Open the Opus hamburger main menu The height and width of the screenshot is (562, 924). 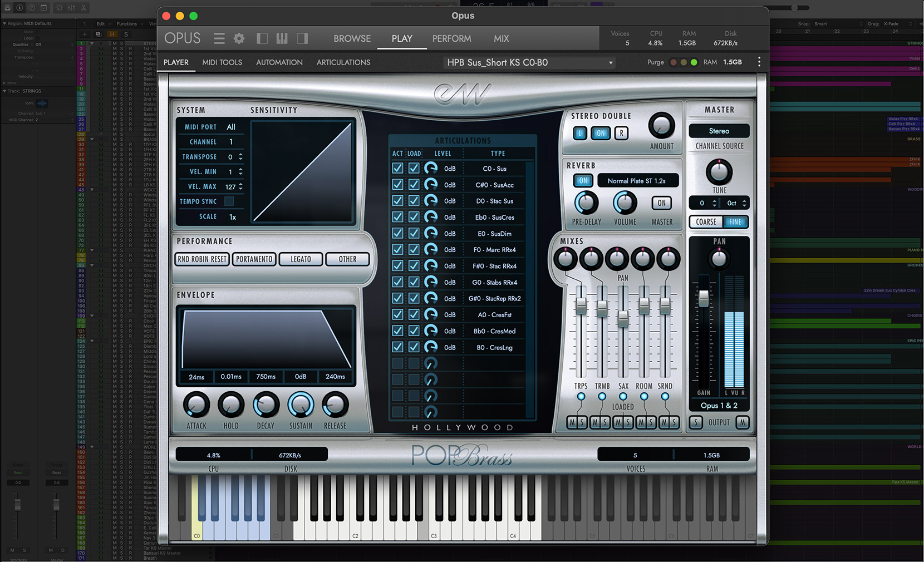[219, 38]
